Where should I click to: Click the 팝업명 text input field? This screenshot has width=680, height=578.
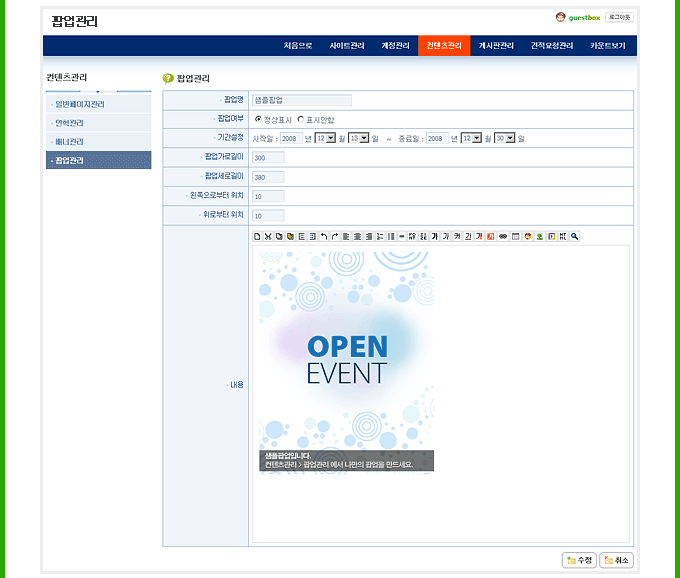[x=302, y=100]
